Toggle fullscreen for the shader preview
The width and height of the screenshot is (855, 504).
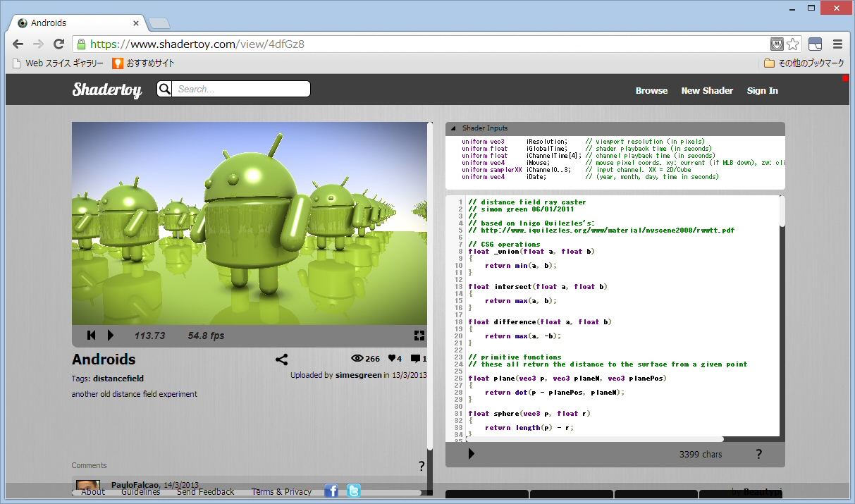[x=419, y=336]
